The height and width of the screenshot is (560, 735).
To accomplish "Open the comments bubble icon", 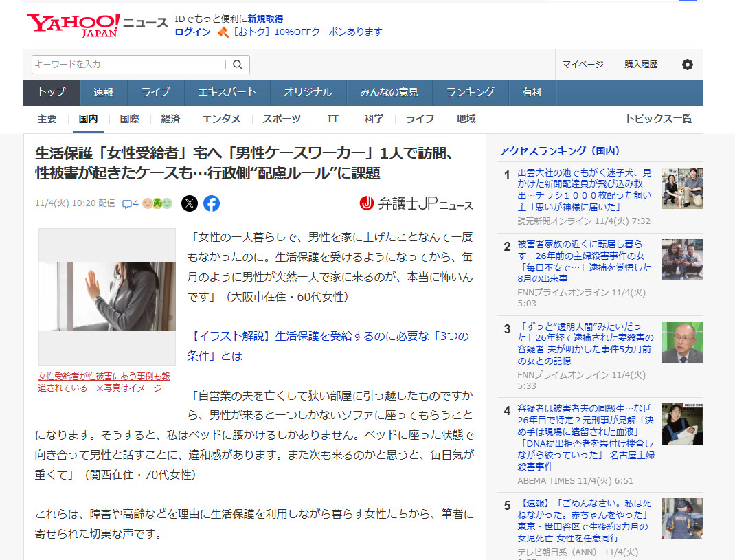I will tap(130, 204).
